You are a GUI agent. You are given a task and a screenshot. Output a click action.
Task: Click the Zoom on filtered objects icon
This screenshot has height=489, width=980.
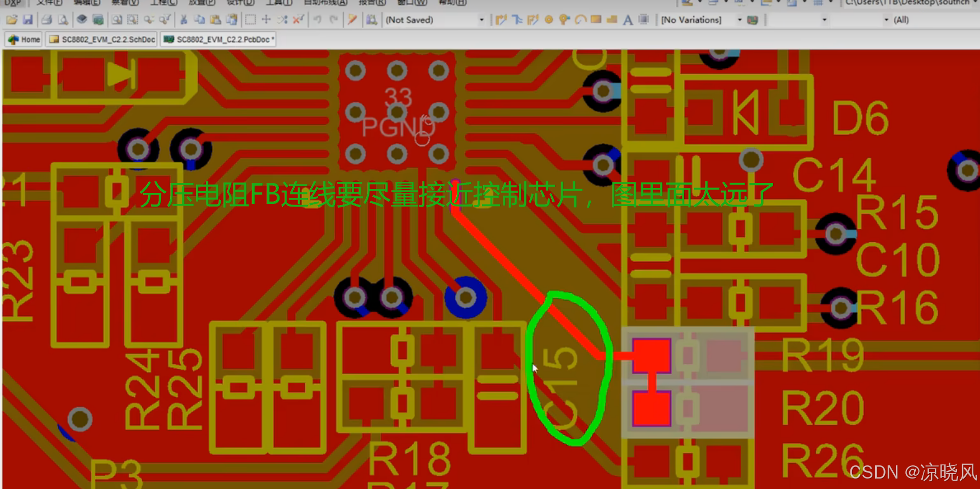pyautogui.click(x=164, y=20)
